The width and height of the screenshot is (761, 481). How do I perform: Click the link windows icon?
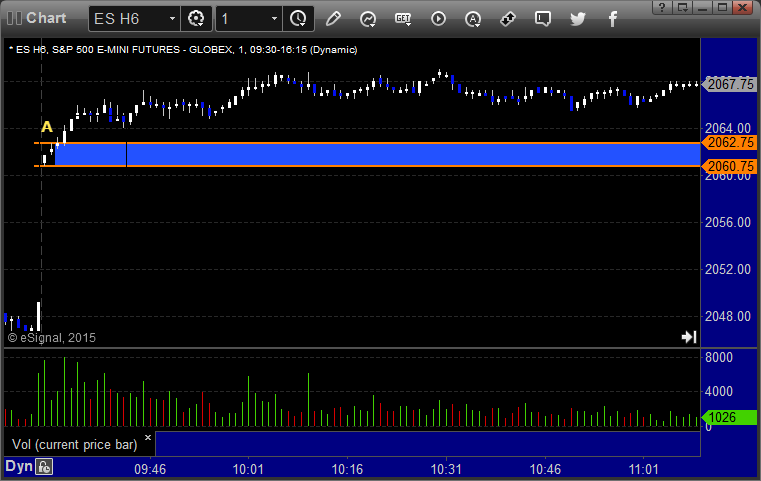(x=508, y=19)
